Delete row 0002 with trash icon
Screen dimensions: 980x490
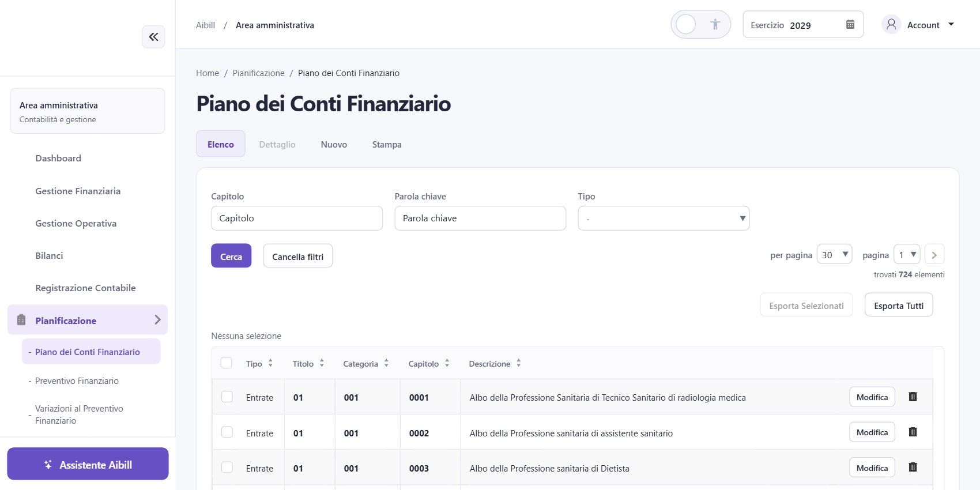tap(913, 432)
